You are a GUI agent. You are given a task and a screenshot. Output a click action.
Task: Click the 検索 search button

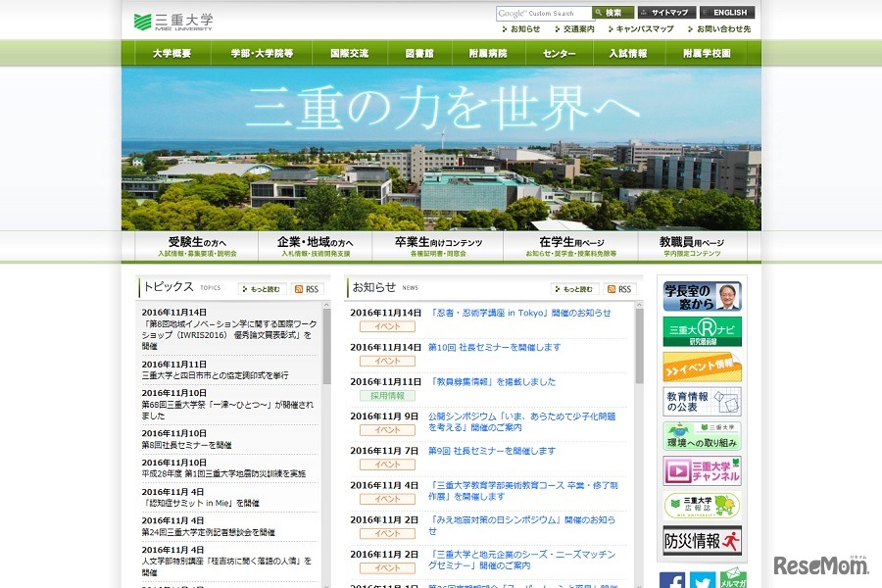(x=613, y=13)
